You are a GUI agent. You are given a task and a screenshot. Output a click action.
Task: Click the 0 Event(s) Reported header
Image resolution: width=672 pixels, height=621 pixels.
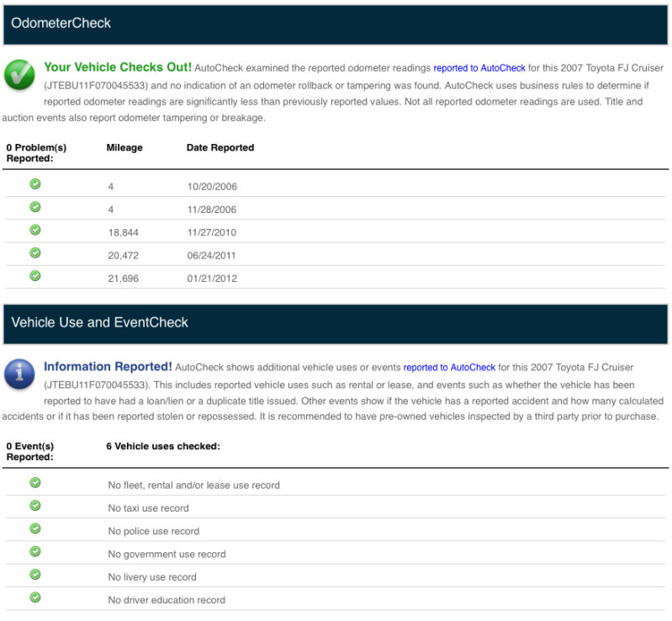(x=30, y=452)
